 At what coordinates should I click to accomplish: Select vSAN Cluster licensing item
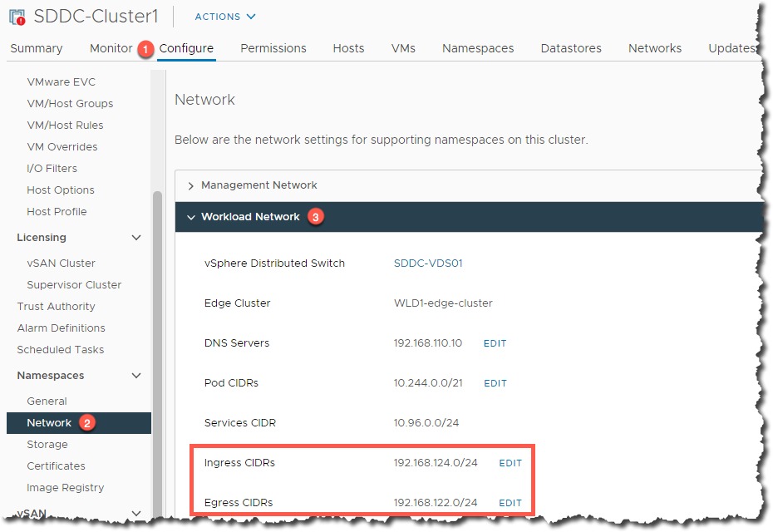(x=62, y=264)
